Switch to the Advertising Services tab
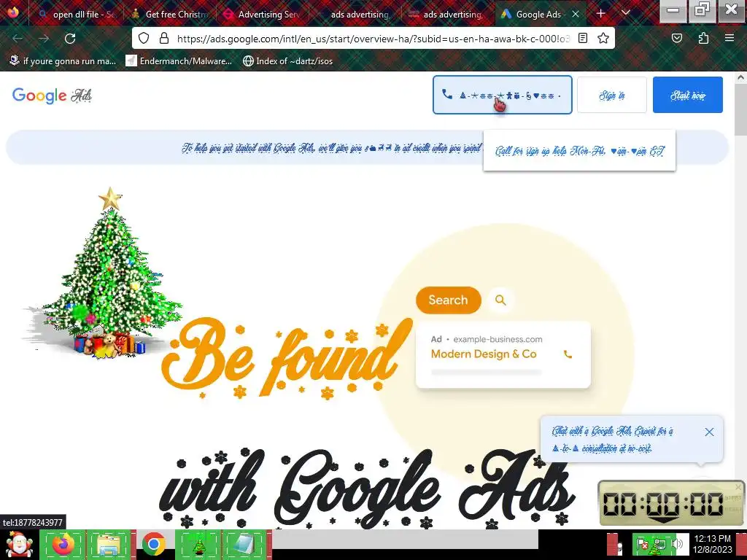Screen dimensions: 747x560 coord(262,15)
